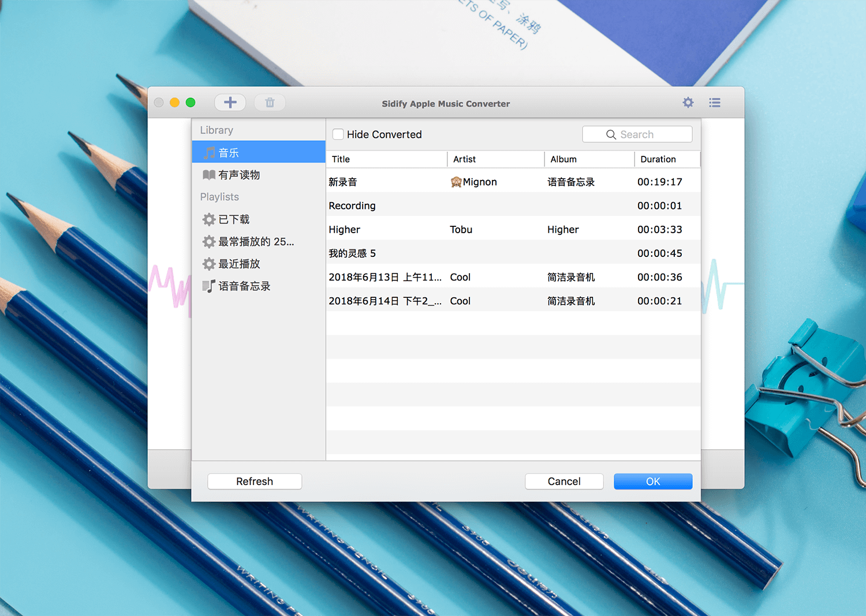Image resolution: width=866 pixels, height=616 pixels.
Task: Click the album 语音备忘录 in 新录音 row
Action: tap(571, 182)
